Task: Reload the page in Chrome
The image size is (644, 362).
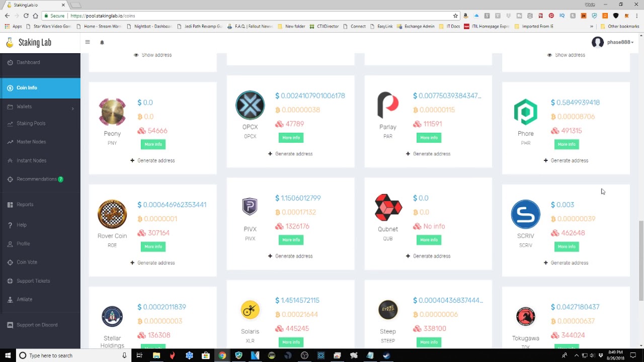Action: [26, 16]
